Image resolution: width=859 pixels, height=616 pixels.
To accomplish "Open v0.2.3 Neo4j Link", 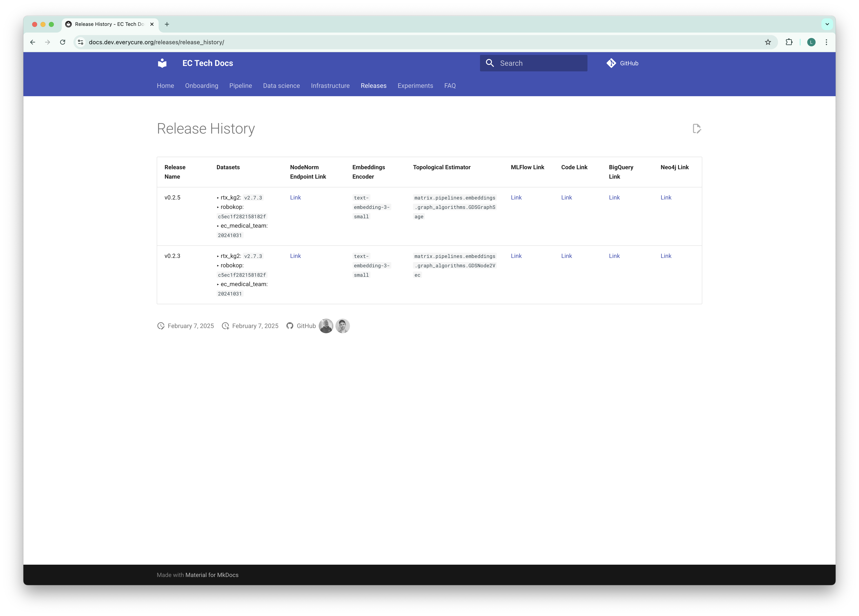I will click(x=666, y=256).
